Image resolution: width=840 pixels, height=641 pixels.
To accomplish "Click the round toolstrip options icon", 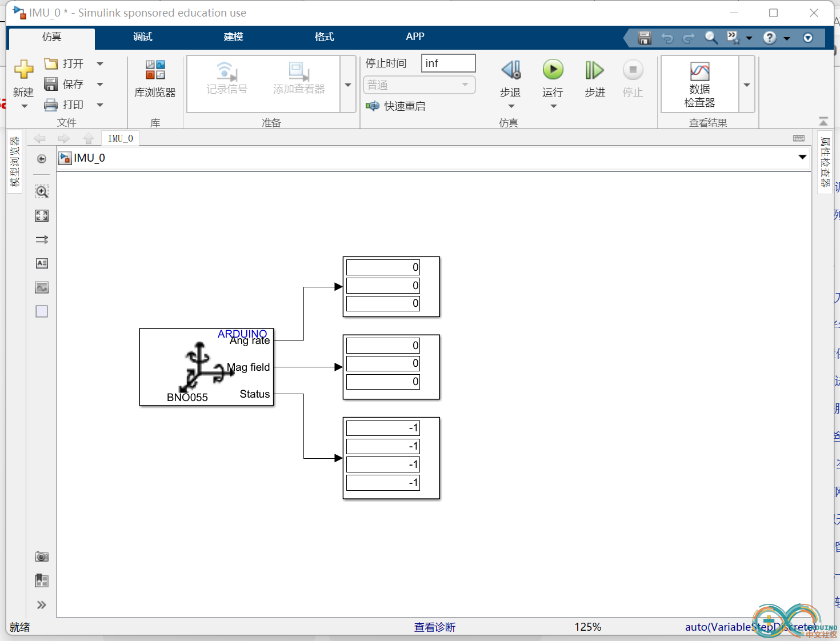I will click(808, 38).
